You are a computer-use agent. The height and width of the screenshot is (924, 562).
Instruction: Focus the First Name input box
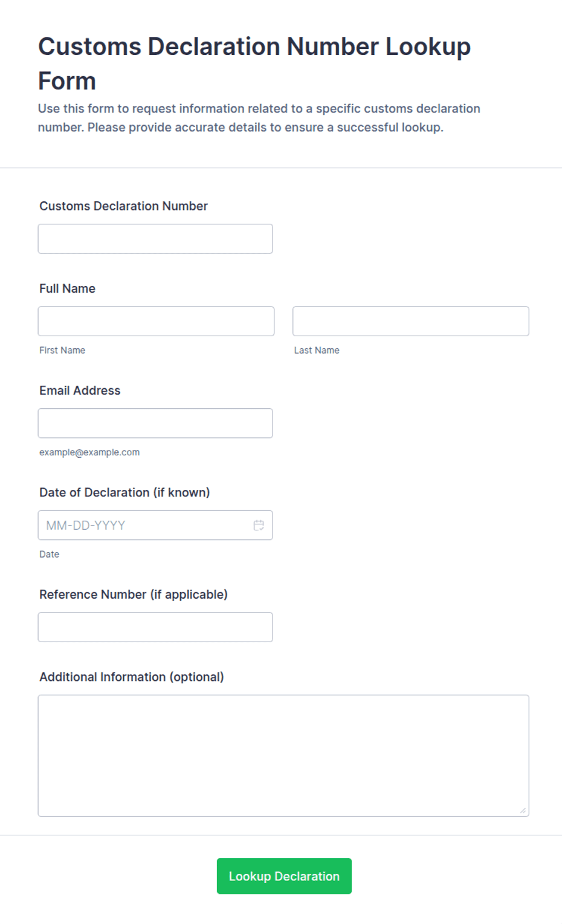156,321
